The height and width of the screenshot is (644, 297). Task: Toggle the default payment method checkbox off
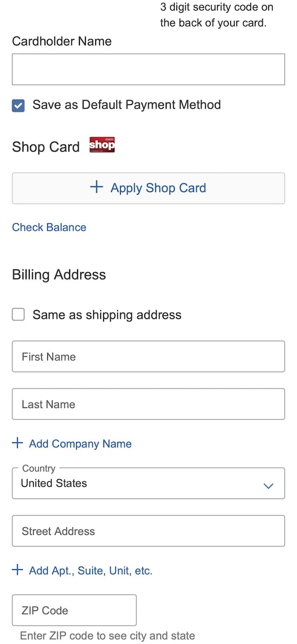pyautogui.click(x=18, y=105)
